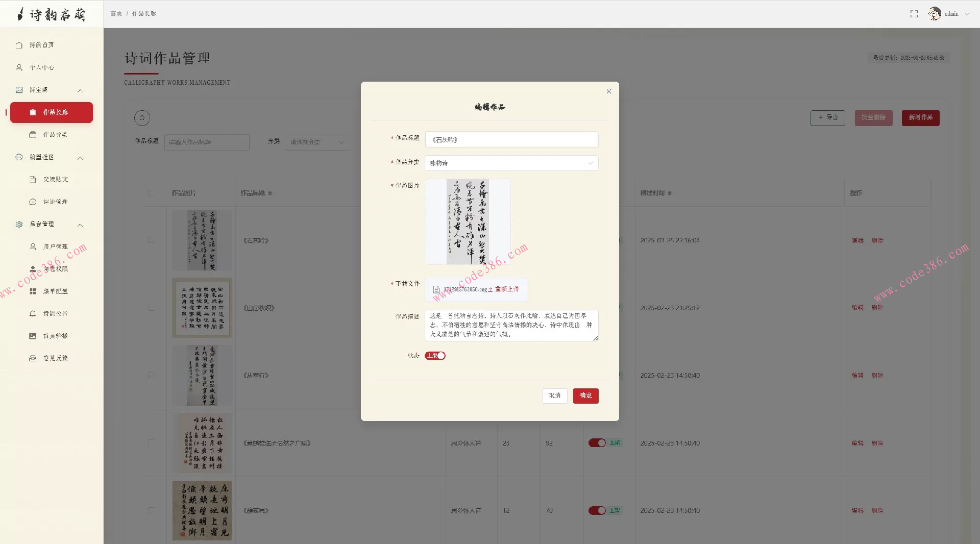Check the select-all checkbox in table header

coord(151,193)
